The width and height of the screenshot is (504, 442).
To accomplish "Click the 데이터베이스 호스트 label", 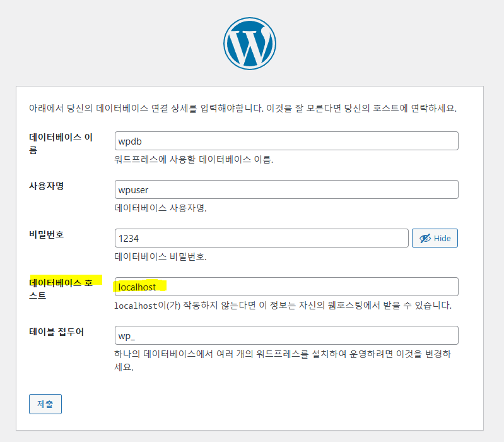I will [61, 289].
